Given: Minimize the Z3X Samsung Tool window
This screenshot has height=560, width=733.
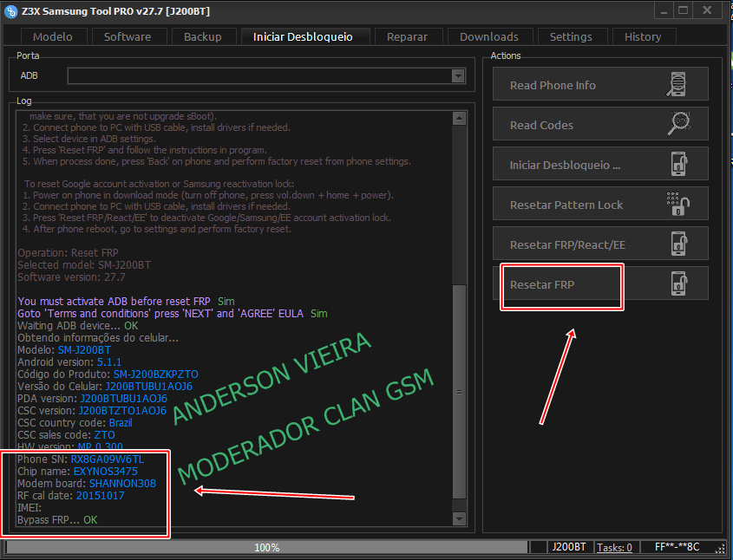Looking at the screenshot, I should [664, 11].
